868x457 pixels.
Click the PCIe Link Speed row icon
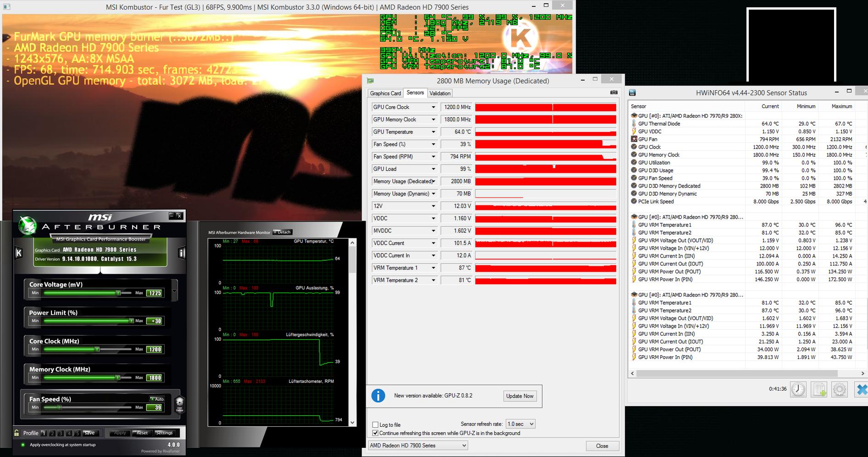point(634,201)
